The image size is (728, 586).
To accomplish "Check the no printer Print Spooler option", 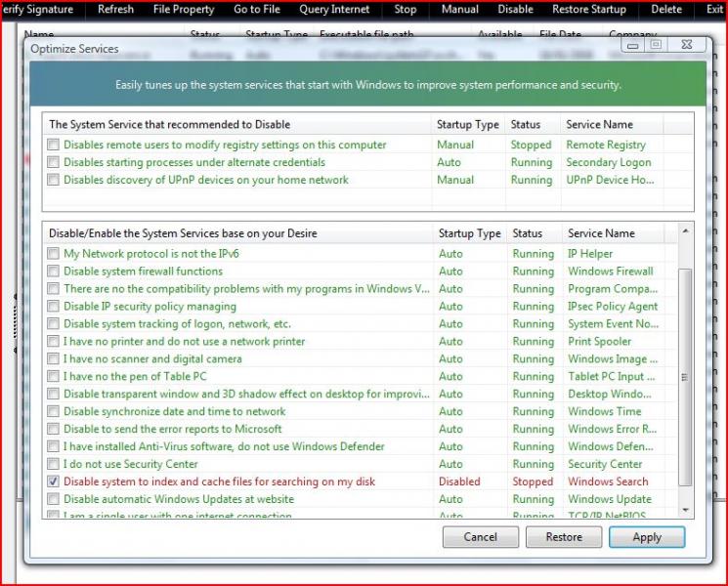I will [54, 342].
